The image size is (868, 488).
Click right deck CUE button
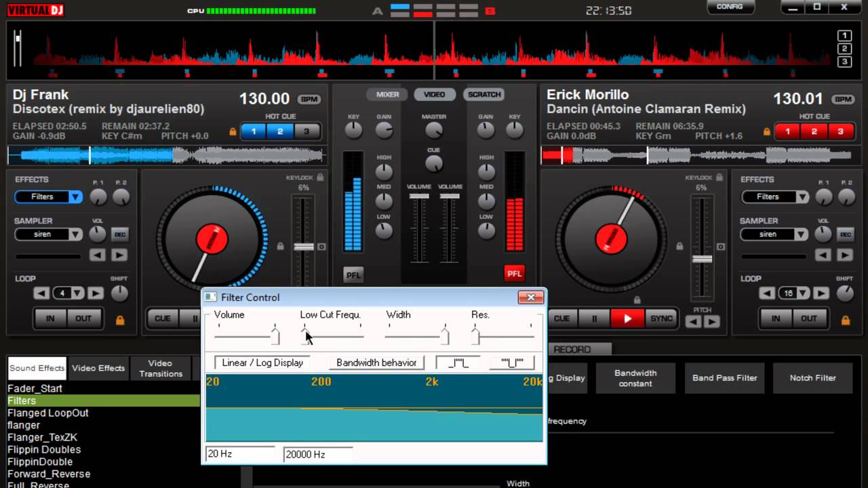pos(562,318)
